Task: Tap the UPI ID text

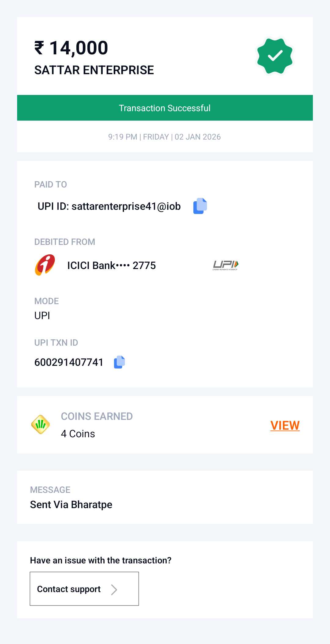Action: [x=109, y=206]
